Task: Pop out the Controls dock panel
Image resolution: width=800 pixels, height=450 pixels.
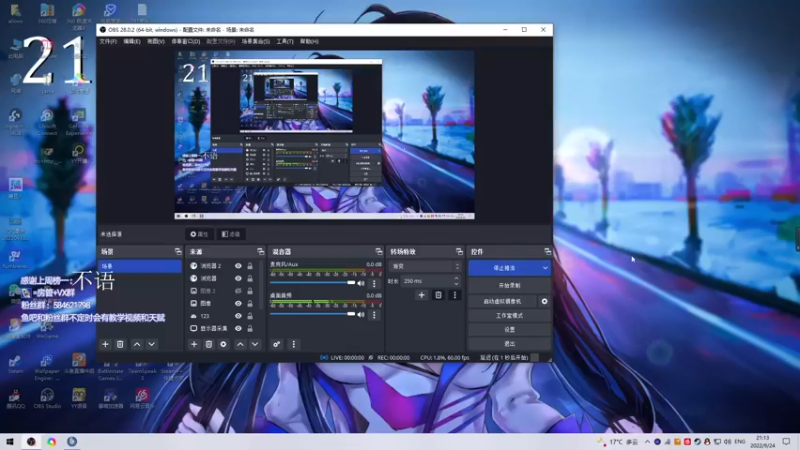Action: click(x=547, y=252)
